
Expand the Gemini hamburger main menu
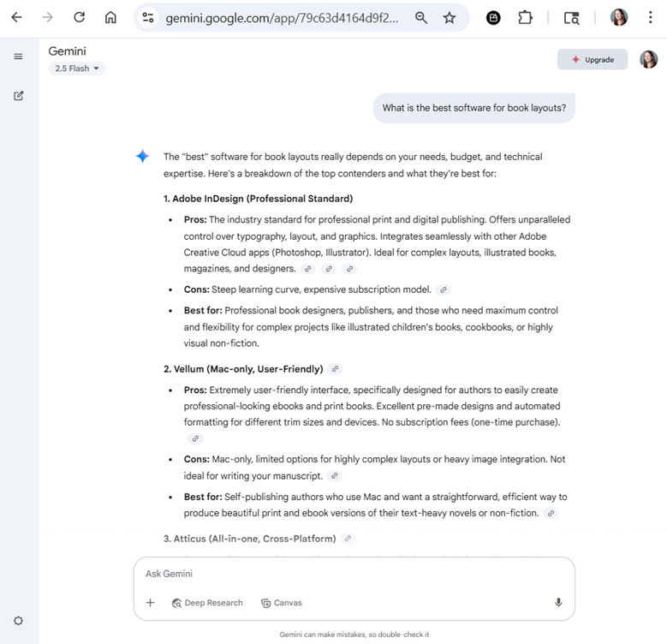click(x=18, y=57)
